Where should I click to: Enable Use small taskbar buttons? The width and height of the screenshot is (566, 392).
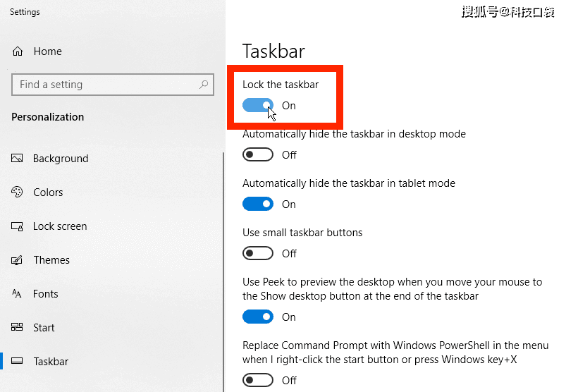pyautogui.click(x=258, y=253)
